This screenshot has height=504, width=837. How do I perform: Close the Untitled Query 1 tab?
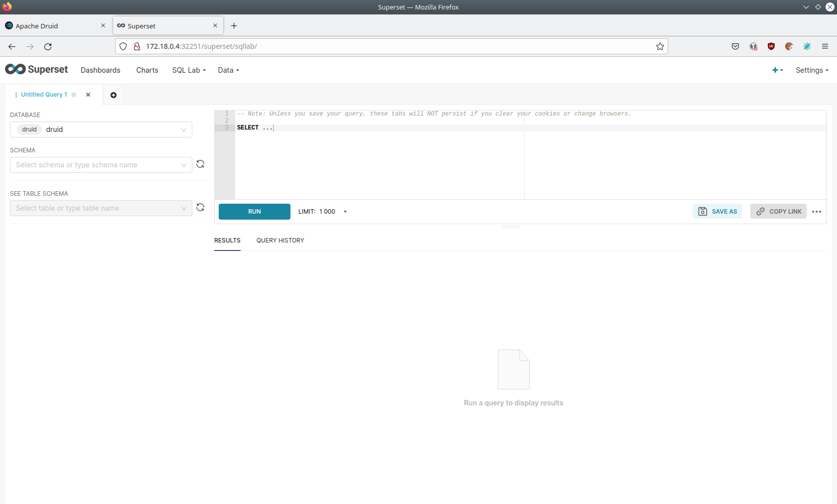[x=88, y=95]
